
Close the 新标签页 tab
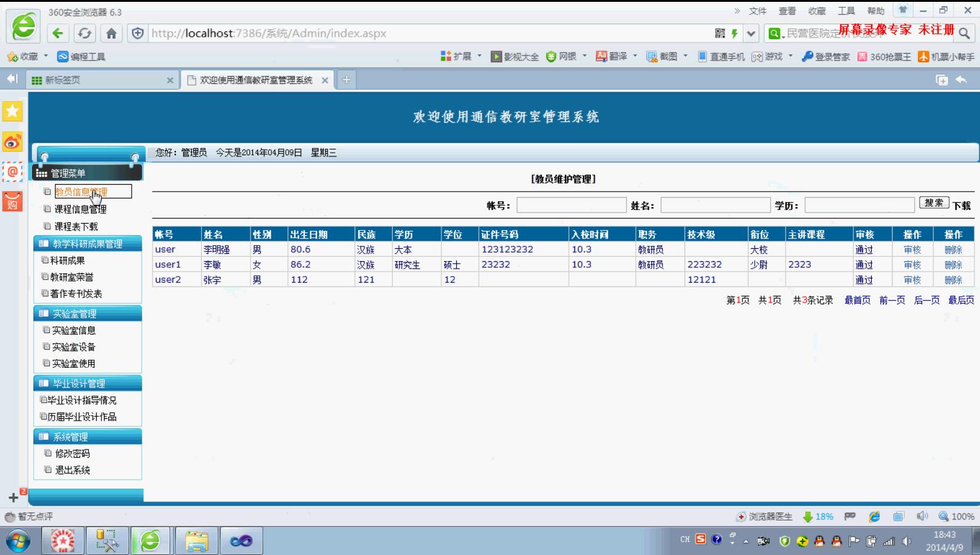[x=170, y=80]
